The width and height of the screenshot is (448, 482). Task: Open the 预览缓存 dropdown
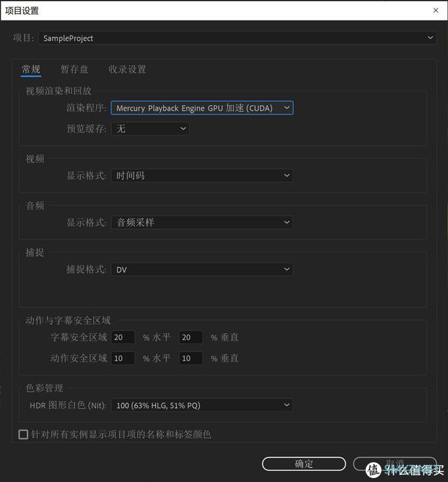pos(150,128)
